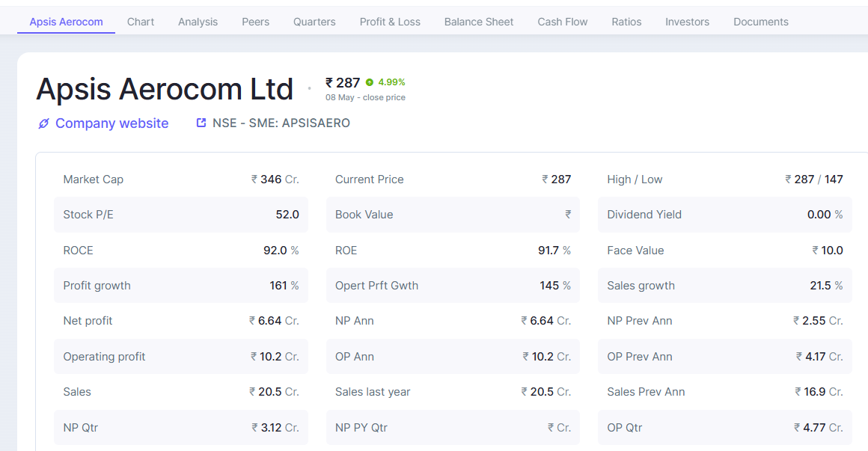Open NSE - SME: APSISAERO link

[281, 123]
